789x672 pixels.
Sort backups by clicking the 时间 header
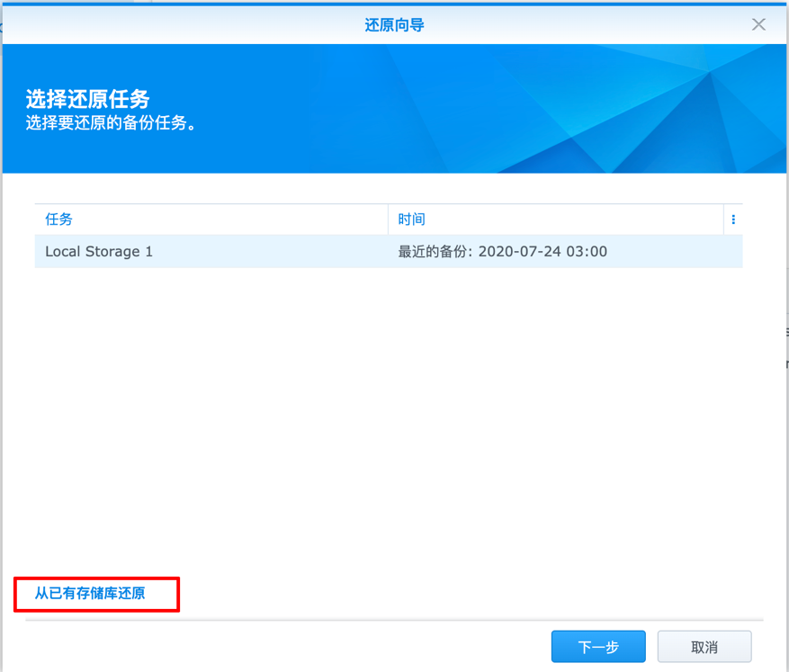pos(411,220)
